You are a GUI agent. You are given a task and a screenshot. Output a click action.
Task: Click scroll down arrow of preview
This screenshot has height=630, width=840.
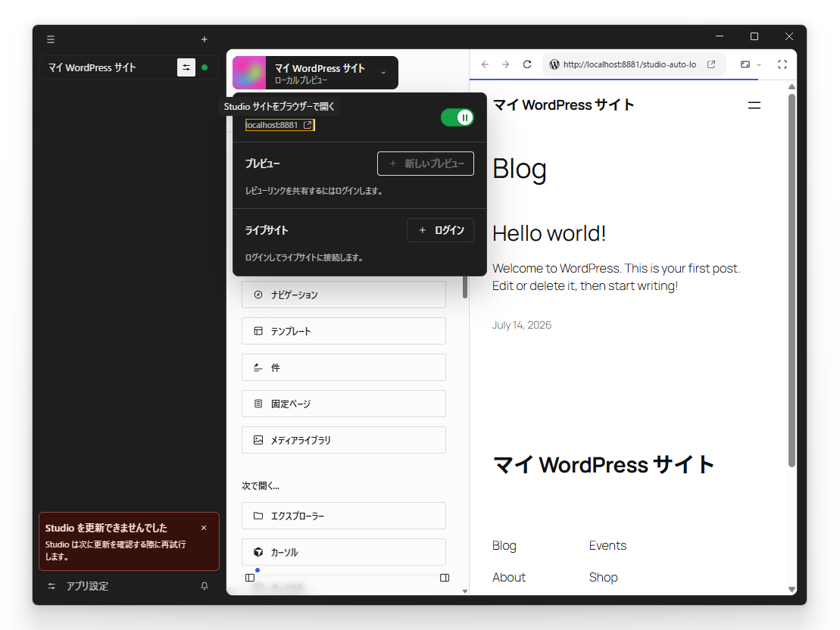tap(792, 589)
